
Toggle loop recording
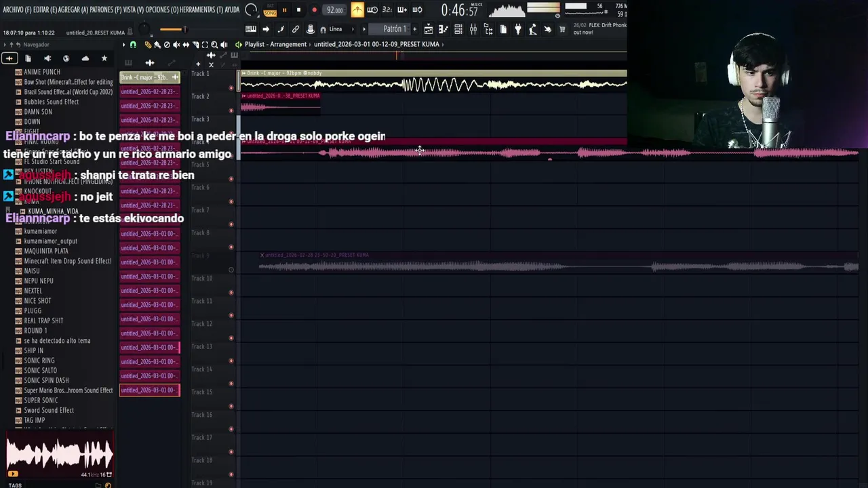pos(417,10)
